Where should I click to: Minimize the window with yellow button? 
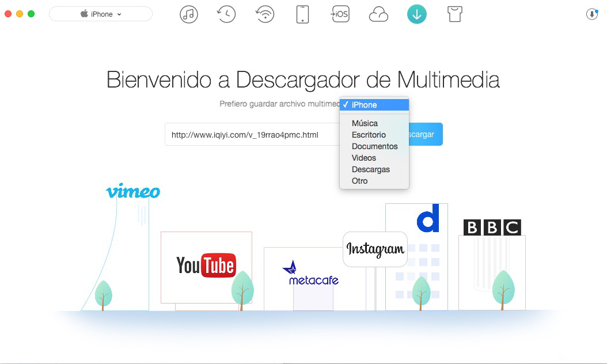coord(20,14)
